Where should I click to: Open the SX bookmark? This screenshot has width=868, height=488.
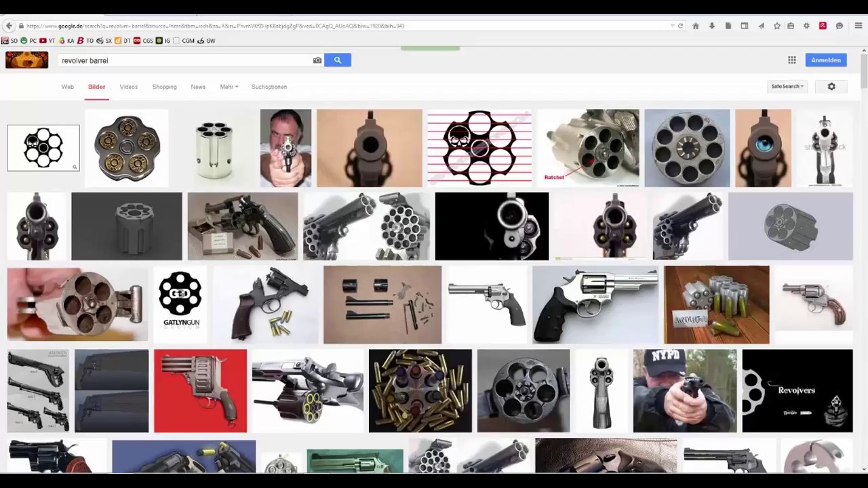pos(104,41)
